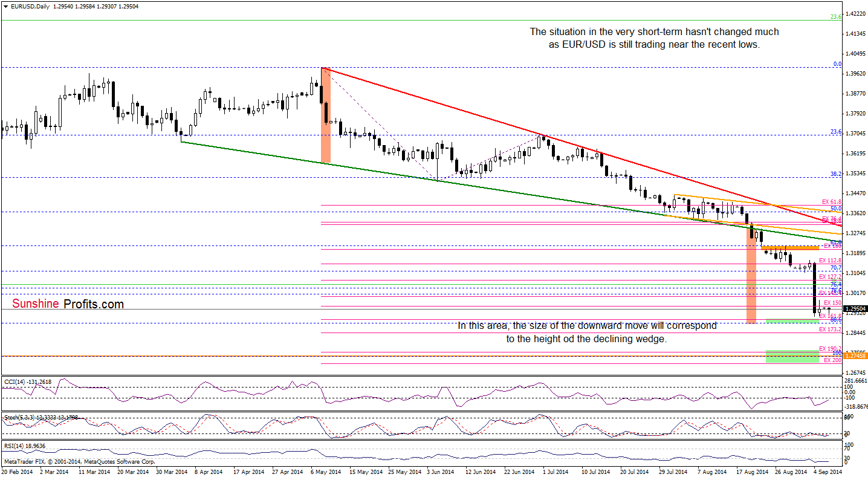Click the current price tag 1.29504

point(855,308)
